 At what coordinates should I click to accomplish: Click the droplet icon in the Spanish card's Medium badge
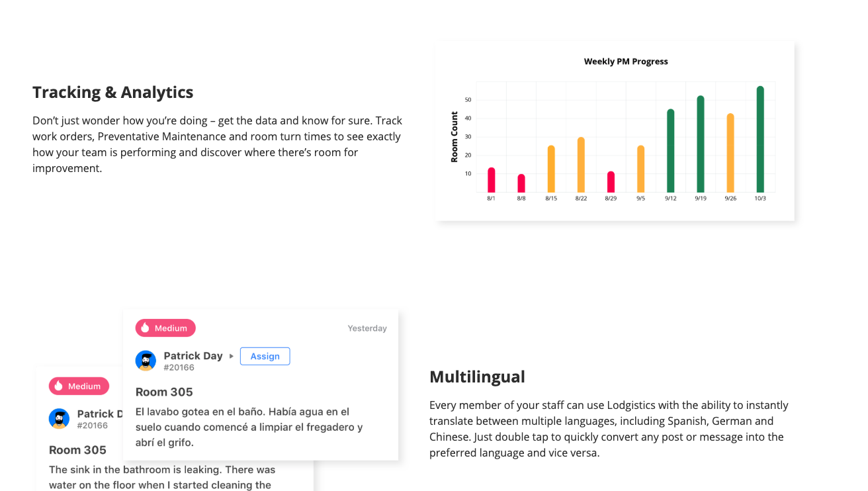coord(145,328)
